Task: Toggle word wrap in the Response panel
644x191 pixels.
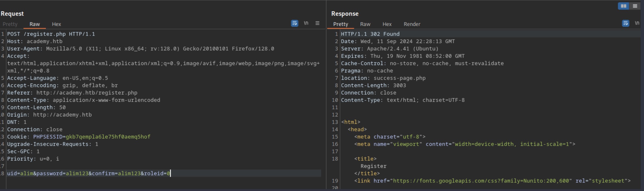Action: tap(626, 23)
